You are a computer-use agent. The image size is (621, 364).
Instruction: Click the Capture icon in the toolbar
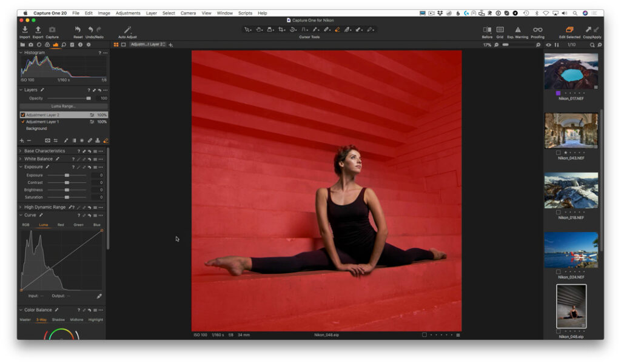tap(52, 30)
